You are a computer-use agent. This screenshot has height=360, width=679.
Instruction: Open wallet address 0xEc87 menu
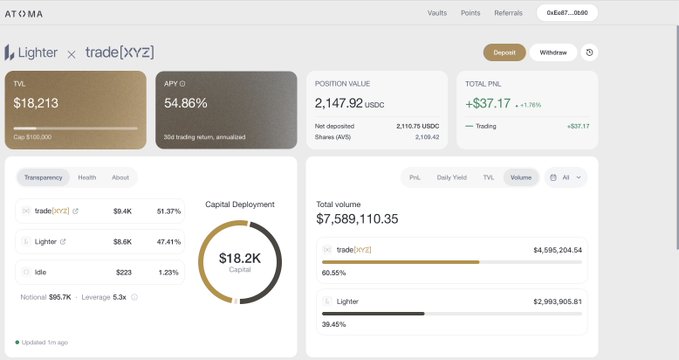pyautogui.click(x=567, y=13)
